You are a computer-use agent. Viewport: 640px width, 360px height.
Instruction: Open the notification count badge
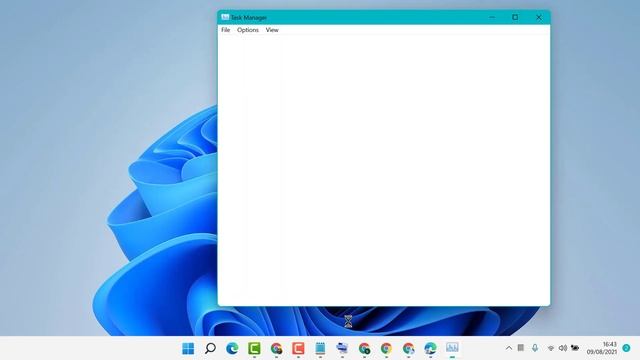click(x=627, y=348)
